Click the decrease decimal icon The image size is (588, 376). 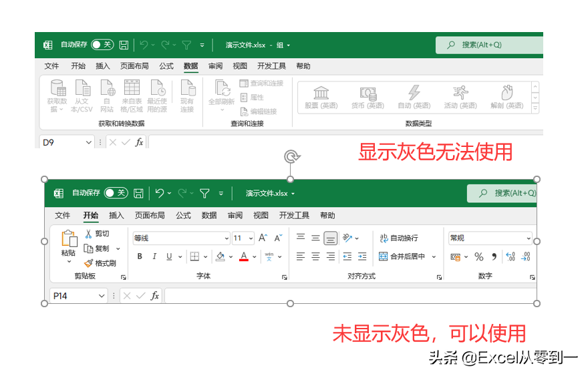tap(525, 257)
